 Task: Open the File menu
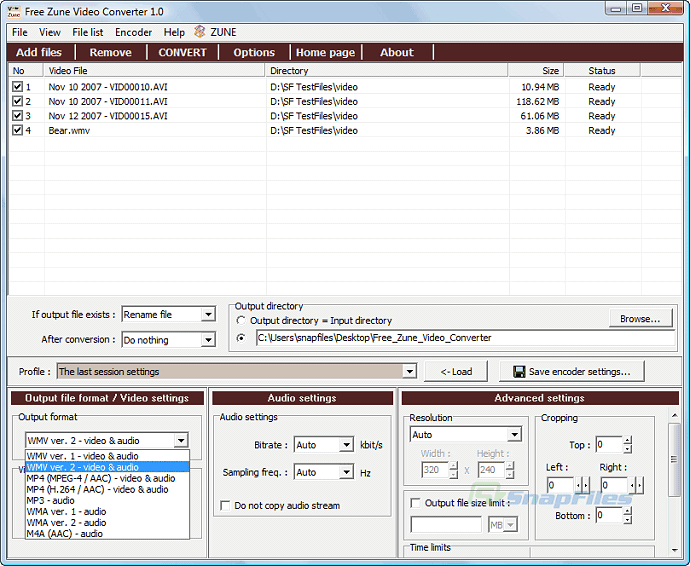pyautogui.click(x=20, y=32)
